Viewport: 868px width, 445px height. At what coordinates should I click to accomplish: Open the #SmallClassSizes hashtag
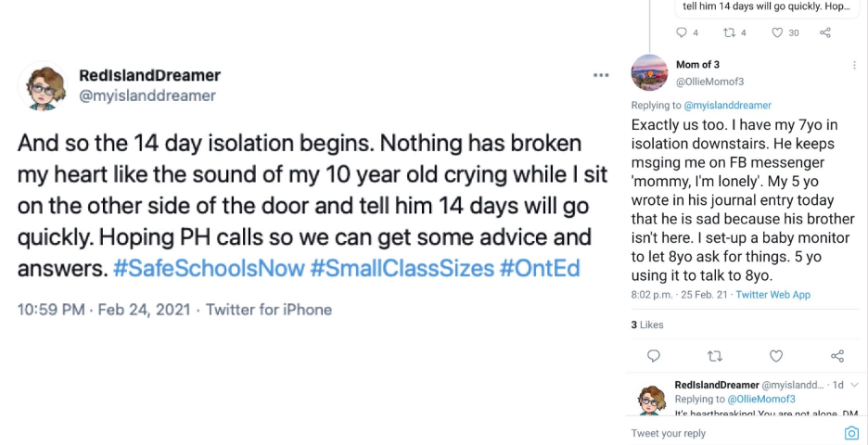pyautogui.click(x=402, y=269)
